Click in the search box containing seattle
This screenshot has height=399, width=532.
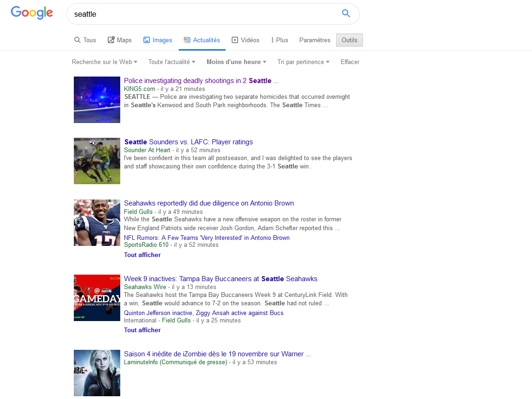pyautogui.click(x=204, y=14)
